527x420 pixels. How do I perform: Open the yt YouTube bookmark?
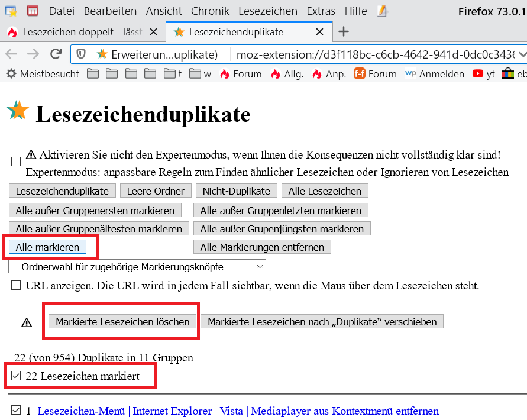point(483,74)
